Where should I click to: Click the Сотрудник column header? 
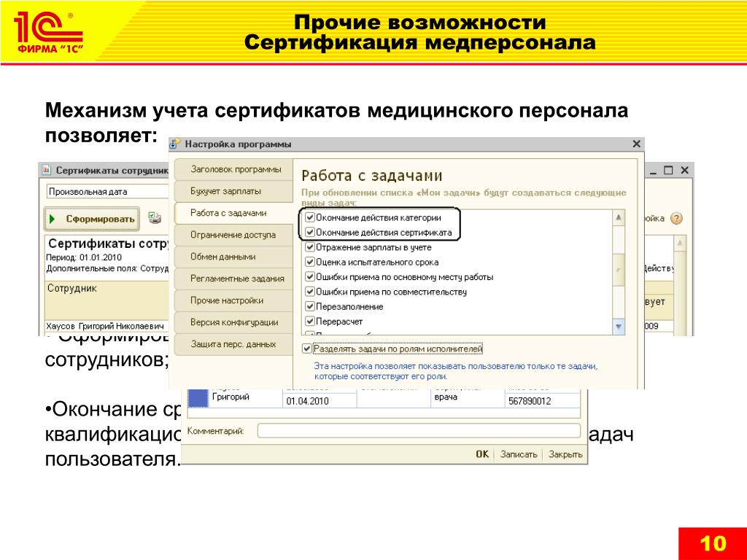pos(107,300)
